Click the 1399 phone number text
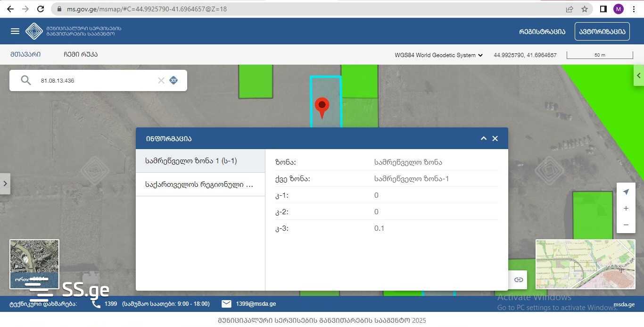The width and height of the screenshot is (644, 327). pos(111,304)
